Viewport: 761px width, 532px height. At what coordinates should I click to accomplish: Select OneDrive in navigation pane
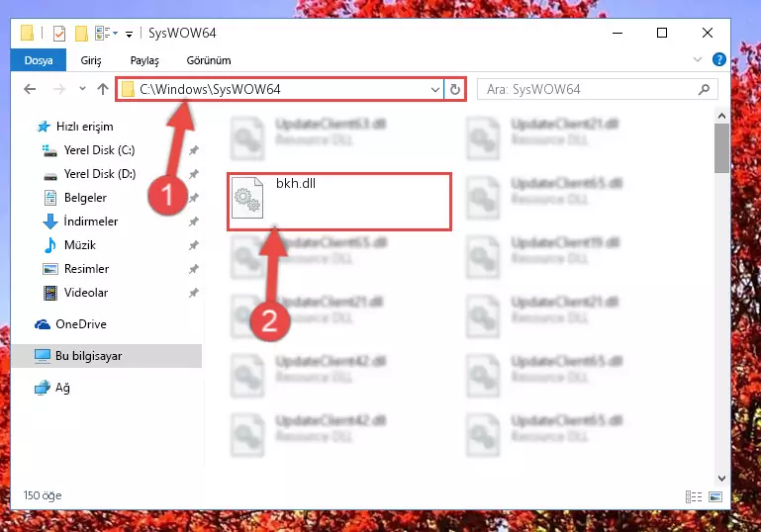pos(80,324)
